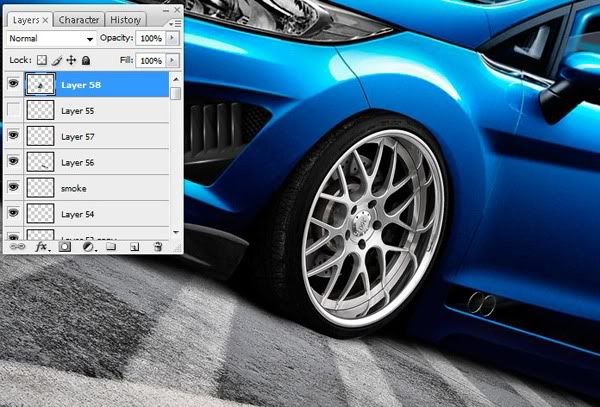Select the Layer 54 name
The width and height of the screenshot is (600, 407).
click(x=78, y=214)
